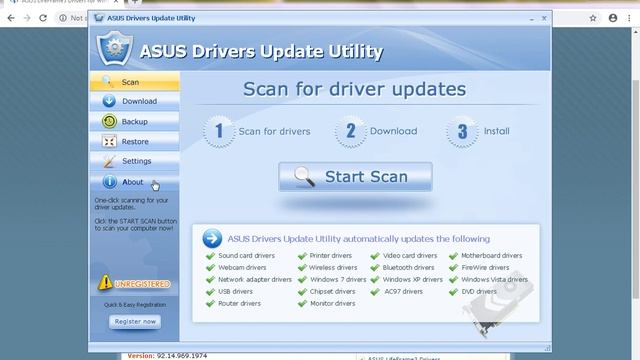Screen dimensions: 640x360
Task: Bookmark this page with star icon
Action: [x=593, y=18]
